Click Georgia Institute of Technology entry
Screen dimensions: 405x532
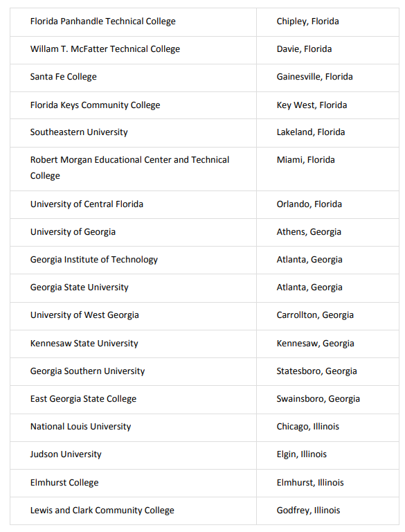point(94,260)
